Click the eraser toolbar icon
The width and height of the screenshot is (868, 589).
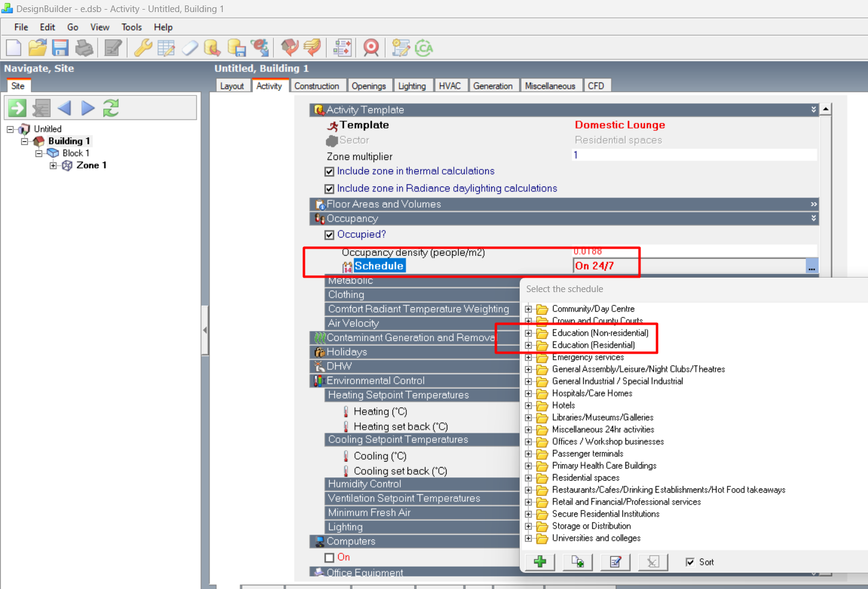click(x=190, y=48)
